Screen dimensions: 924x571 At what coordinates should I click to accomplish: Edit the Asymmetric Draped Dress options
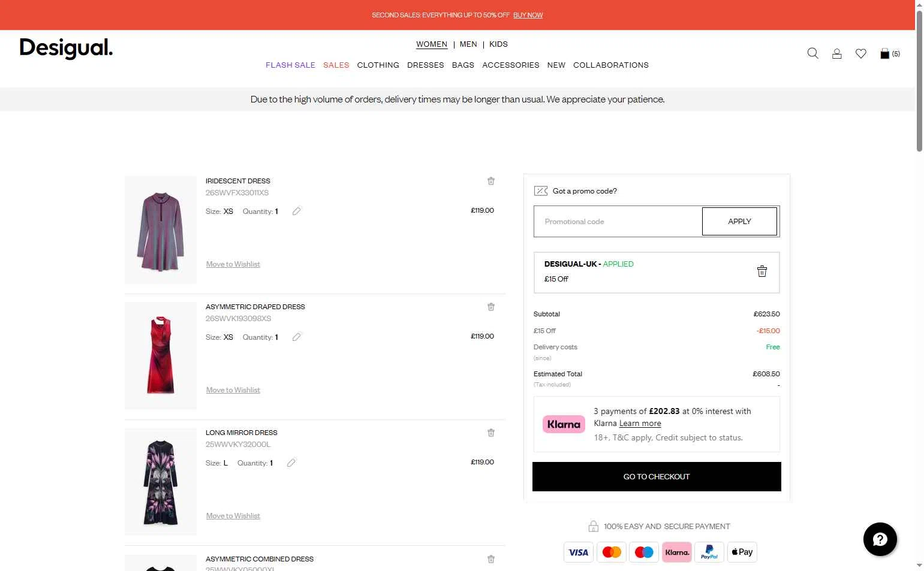[296, 337]
